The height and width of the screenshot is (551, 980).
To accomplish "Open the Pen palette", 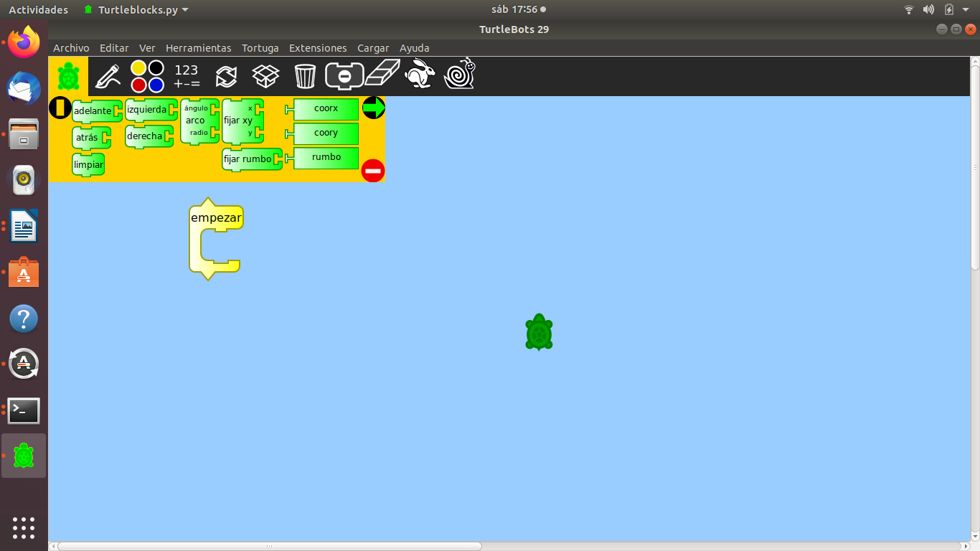I will pos(108,75).
